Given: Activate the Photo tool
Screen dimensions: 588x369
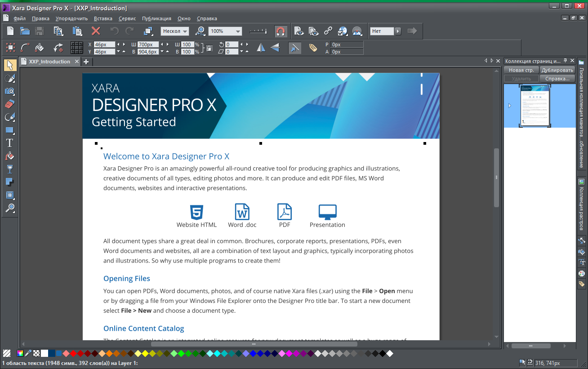Looking at the screenshot, I should [x=10, y=91].
